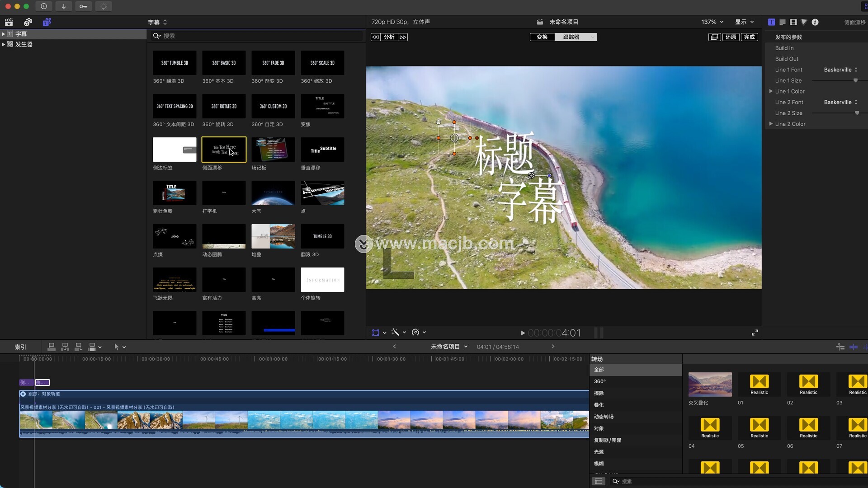The width and height of the screenshot is (868, 488).
Task: Select the 360° transitions category
Action: click(x=599, y=381)
